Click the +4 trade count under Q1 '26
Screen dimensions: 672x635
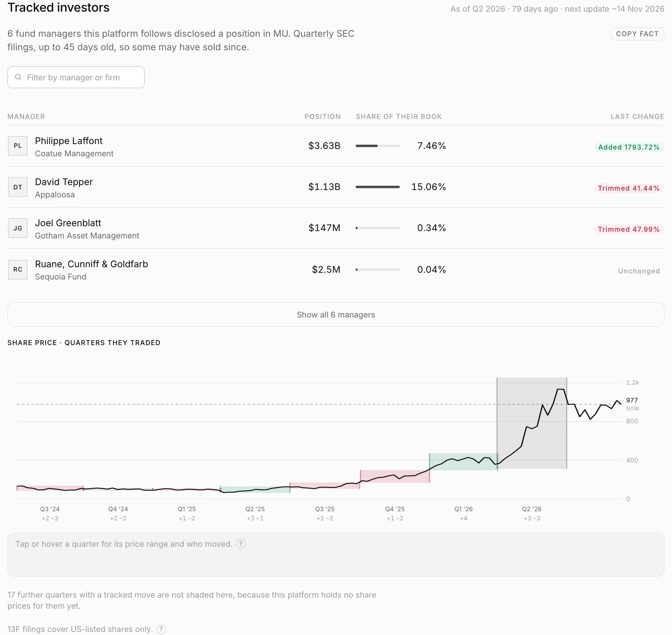[x=464, y=519]
